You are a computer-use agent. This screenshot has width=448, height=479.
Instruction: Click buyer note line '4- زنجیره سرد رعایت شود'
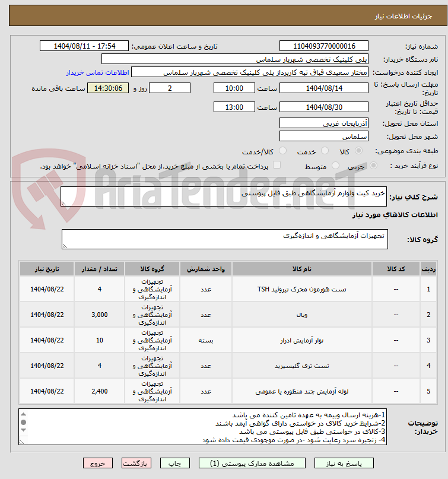(x=294, y=440)
